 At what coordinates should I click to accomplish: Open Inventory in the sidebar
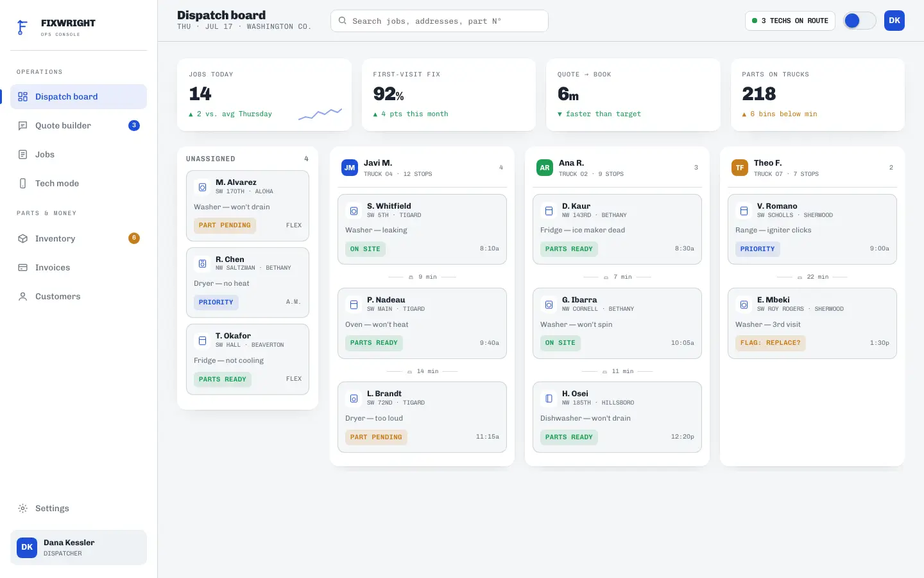point(78,239)
